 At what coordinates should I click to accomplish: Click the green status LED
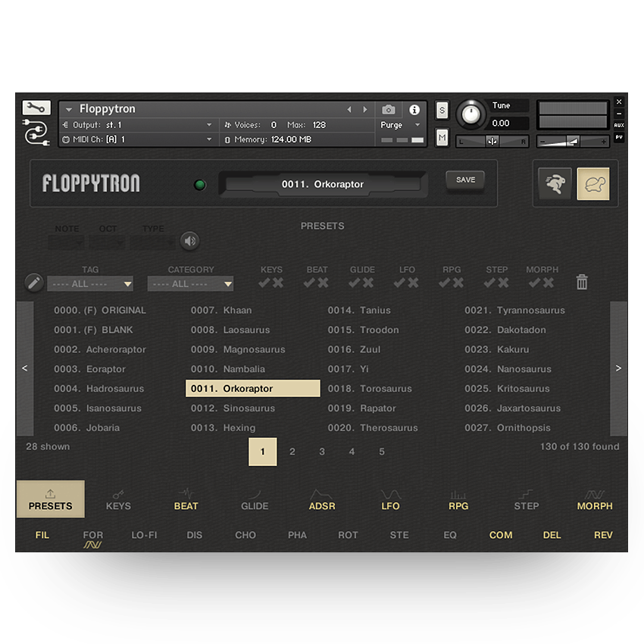click(x=200, y=185)
